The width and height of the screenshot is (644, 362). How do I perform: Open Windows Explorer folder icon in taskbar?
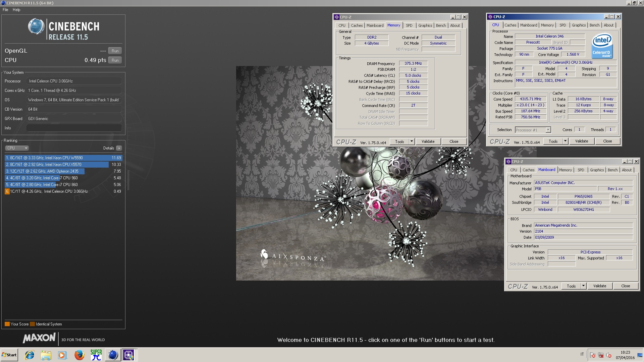coord(46,355)
